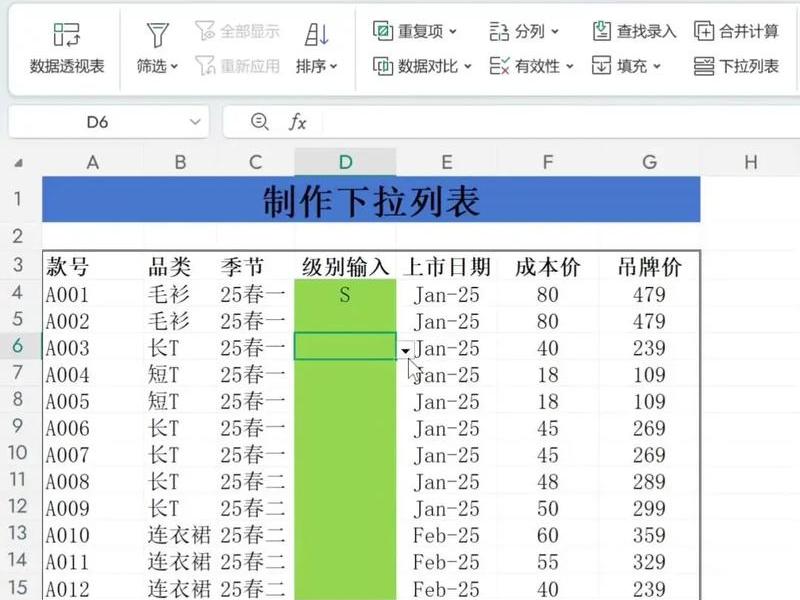Click the 填充 fill icon

(x=602, y=66)
